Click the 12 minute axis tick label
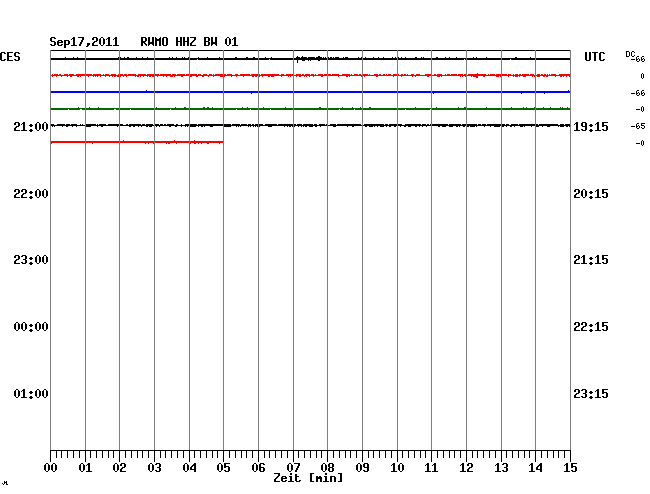This screenshot has height=494, width=650. click(x=466, y=468)
